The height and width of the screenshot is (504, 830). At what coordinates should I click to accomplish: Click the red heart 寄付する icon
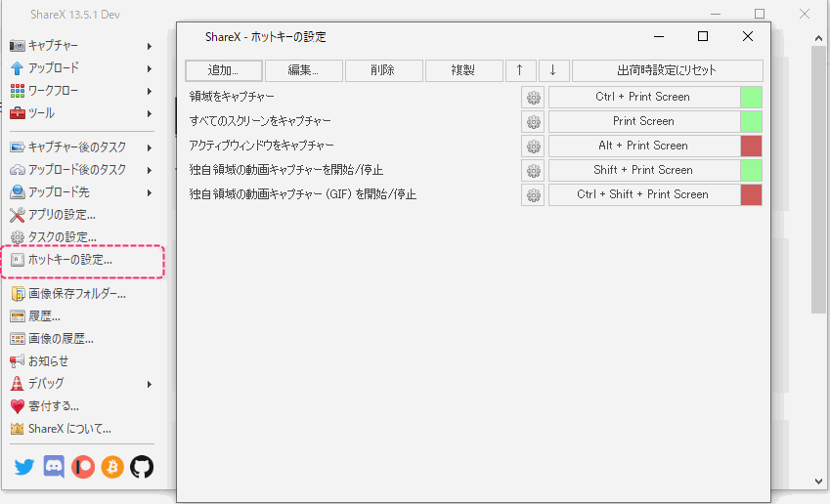pos(17,406)
